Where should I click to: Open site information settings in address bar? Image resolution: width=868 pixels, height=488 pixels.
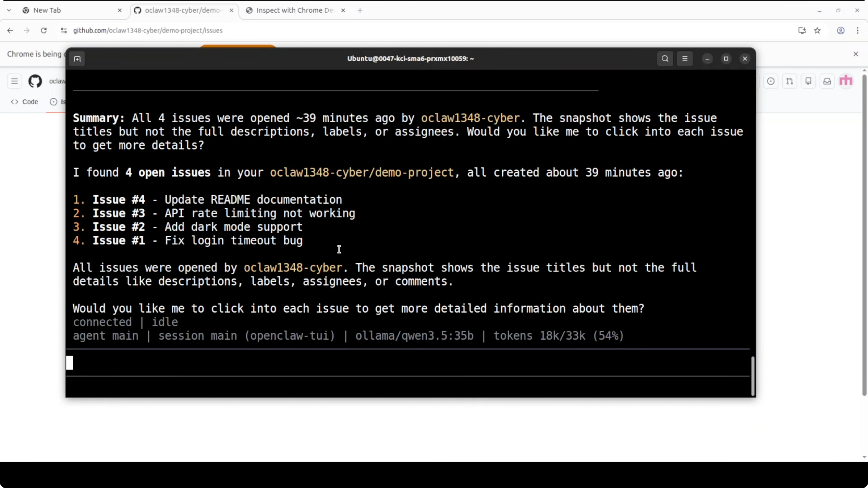click(64, 30)
